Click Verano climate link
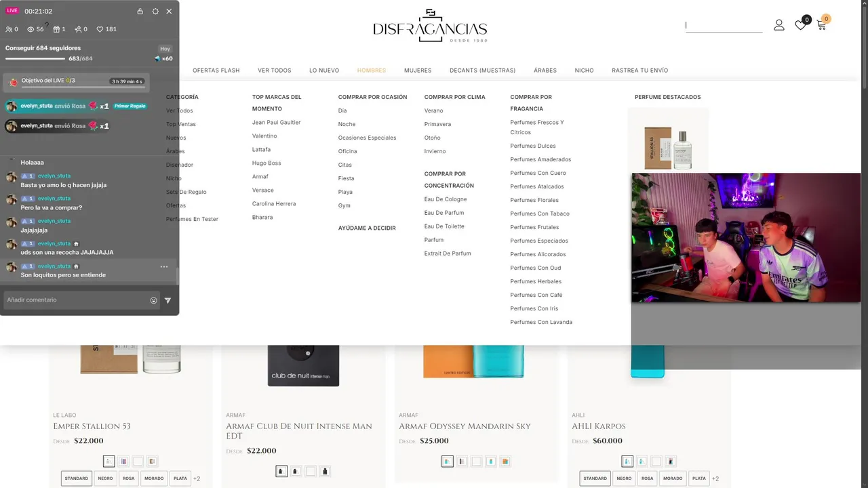The height and width of the screenshot is (488, 868). pyautogui.click(x=434, y=110)
